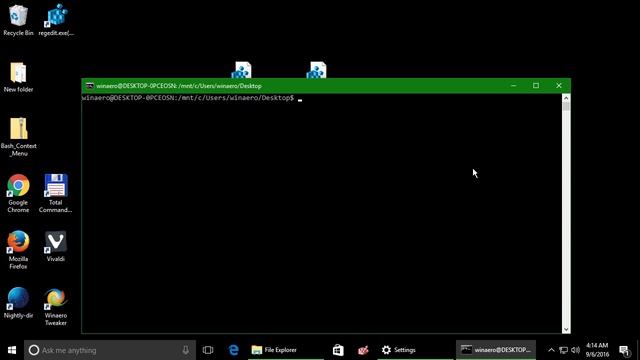Screen dimensions: 640x360
Task: Click the bash prompt line text
Action: [x=188, y=98]
